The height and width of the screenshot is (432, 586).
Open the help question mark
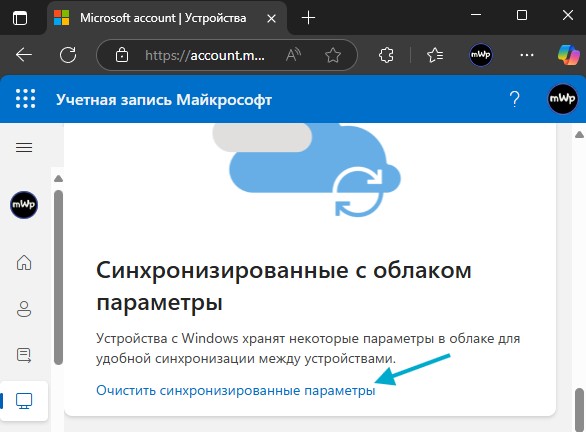515,99
